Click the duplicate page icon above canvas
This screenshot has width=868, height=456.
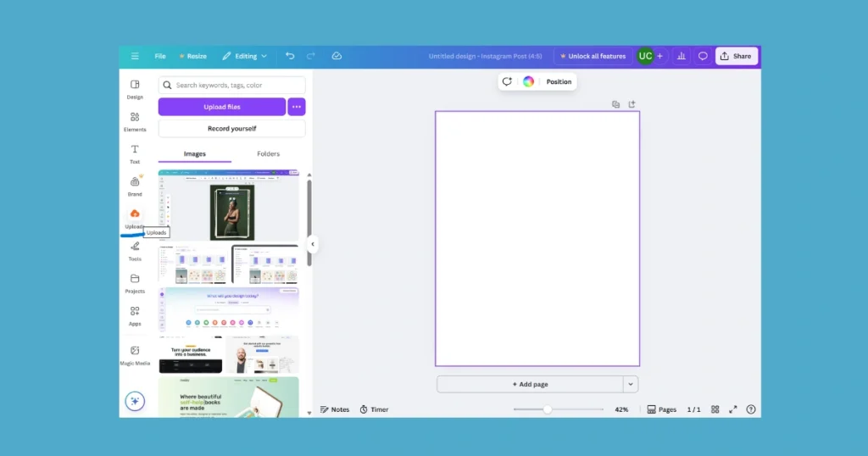[616, 104]
